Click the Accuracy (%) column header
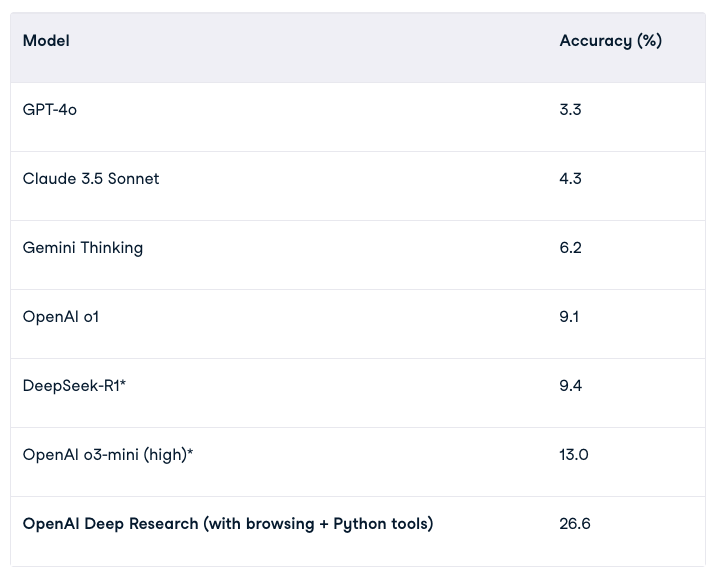Image resolution: width=724 pixels, height=584 pixels. [x=610, y=41]
